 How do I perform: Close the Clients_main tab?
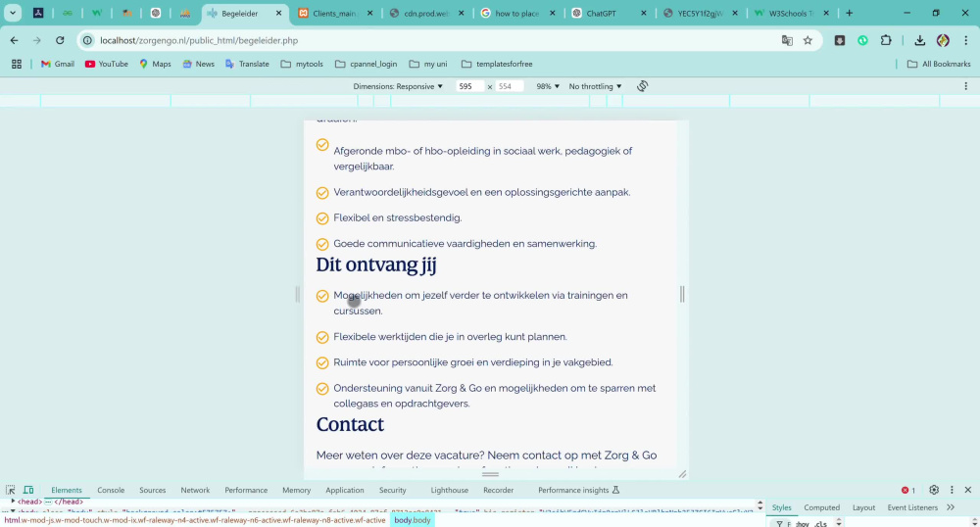point(370,13)
